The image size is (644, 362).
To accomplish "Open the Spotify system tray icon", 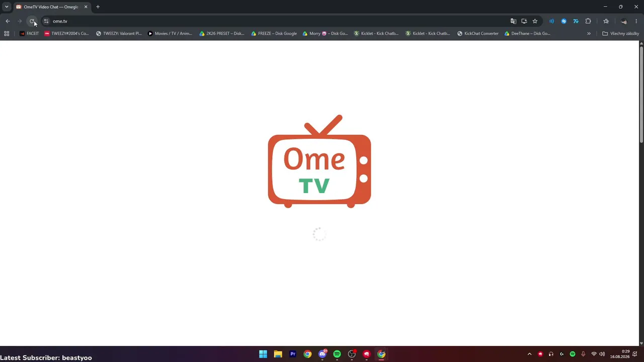I will tap(573, 354).
